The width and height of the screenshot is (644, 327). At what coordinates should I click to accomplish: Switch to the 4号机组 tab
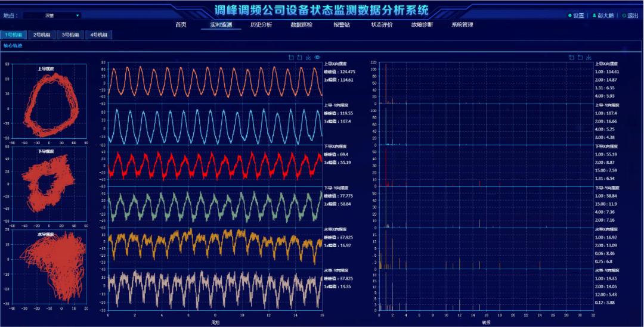tap(98, 35)
